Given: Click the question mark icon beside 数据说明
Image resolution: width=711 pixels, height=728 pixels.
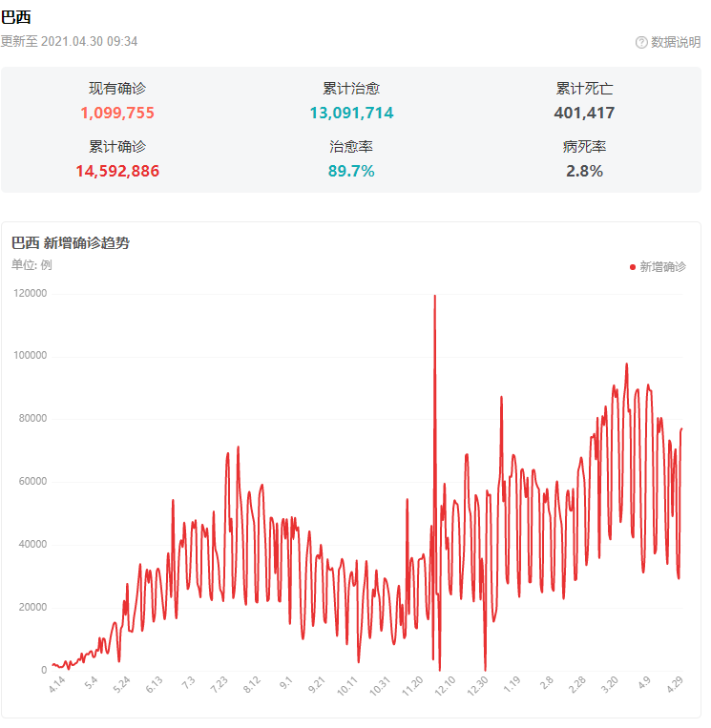Looking at the screenshot, I should pos(641,42).
